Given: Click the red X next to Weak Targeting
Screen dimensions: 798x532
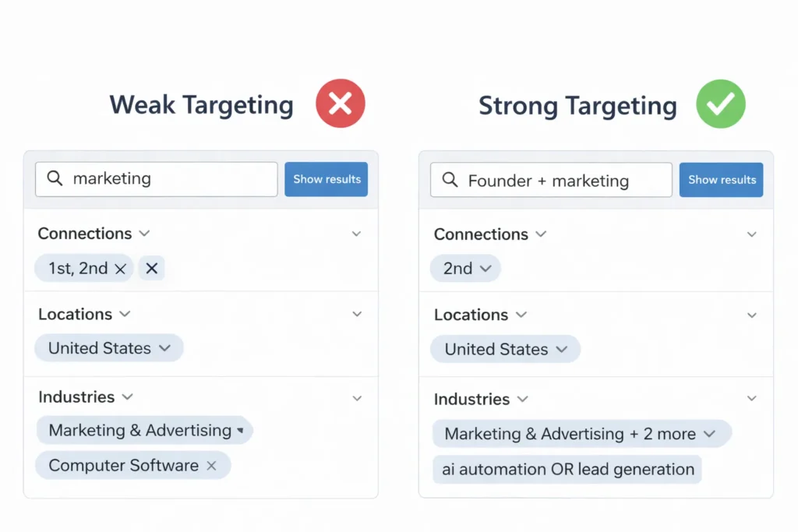Looking at the screenshot, I should pyautogui.click(x=341, y=102).
